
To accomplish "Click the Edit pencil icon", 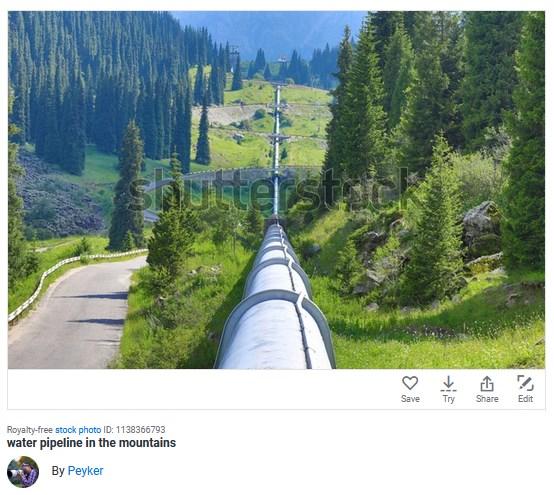I will pos(525,383).
